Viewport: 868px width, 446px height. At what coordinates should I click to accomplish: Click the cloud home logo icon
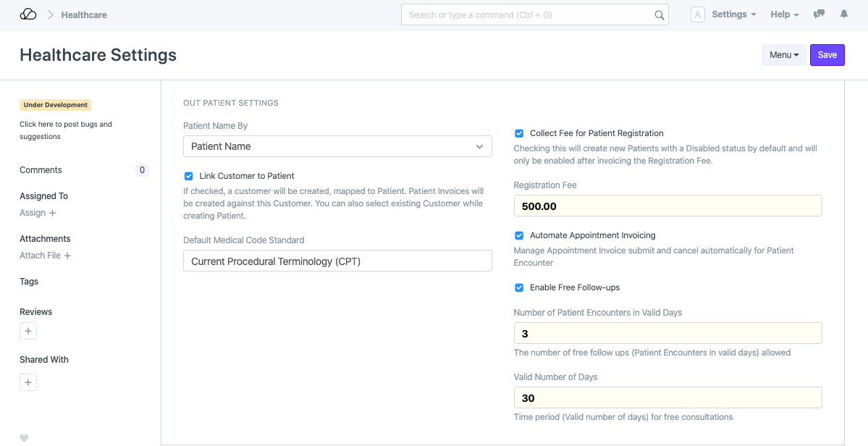[28, 14]
